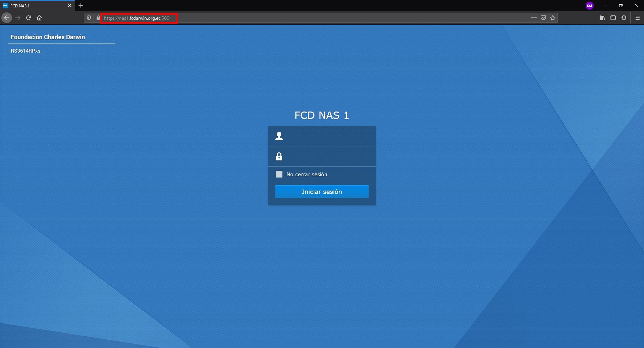Open the Library bookmarks icon
644x348 pixels.
coord(602,18)
